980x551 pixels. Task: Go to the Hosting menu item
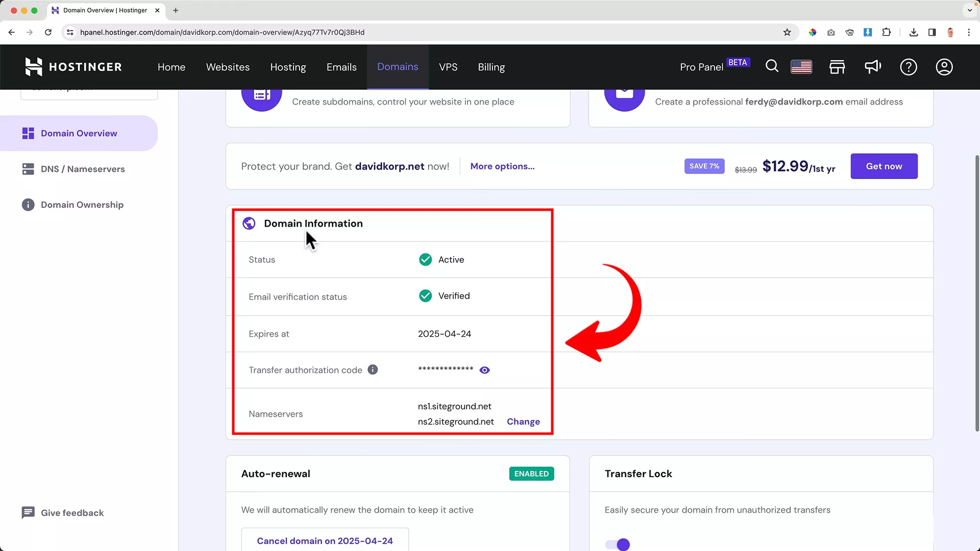tap(288, 67)
